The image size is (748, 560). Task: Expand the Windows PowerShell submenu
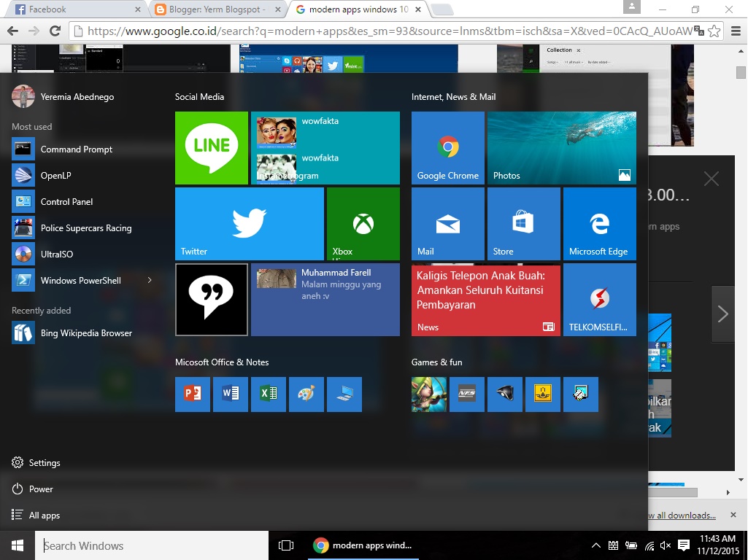(x=149, y=280)
